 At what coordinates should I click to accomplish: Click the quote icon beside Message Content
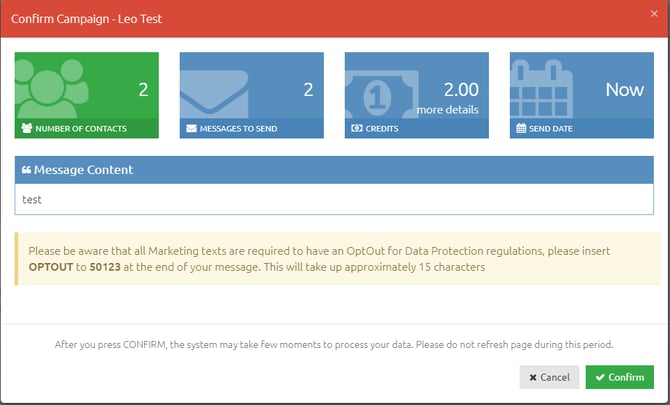point(26,170)
